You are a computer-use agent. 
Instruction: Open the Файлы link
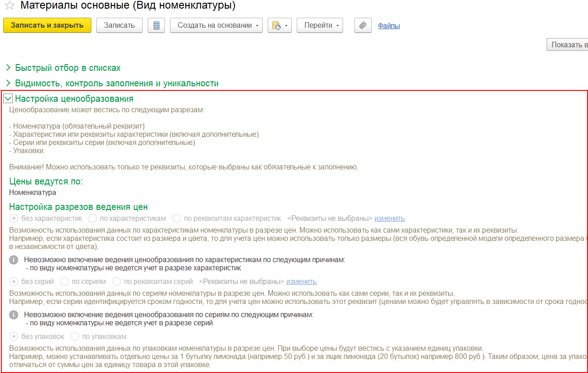(389, 26)
